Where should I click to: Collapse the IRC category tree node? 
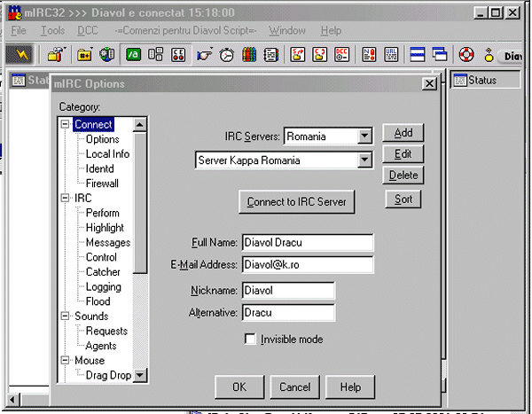[x=65, y=198]
